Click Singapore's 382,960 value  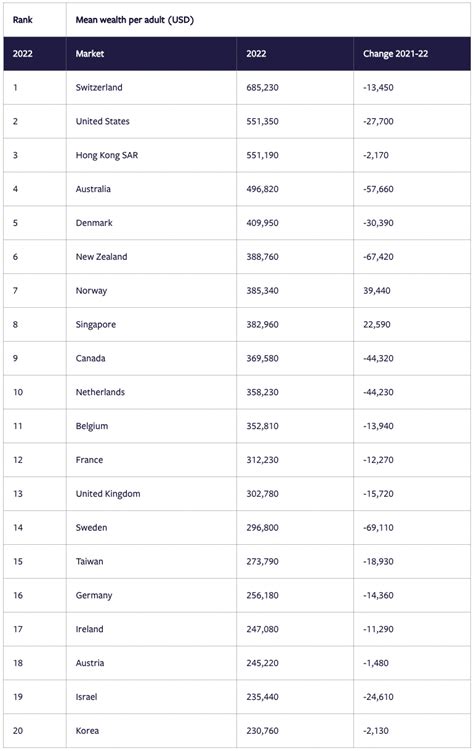coord(262,324)
